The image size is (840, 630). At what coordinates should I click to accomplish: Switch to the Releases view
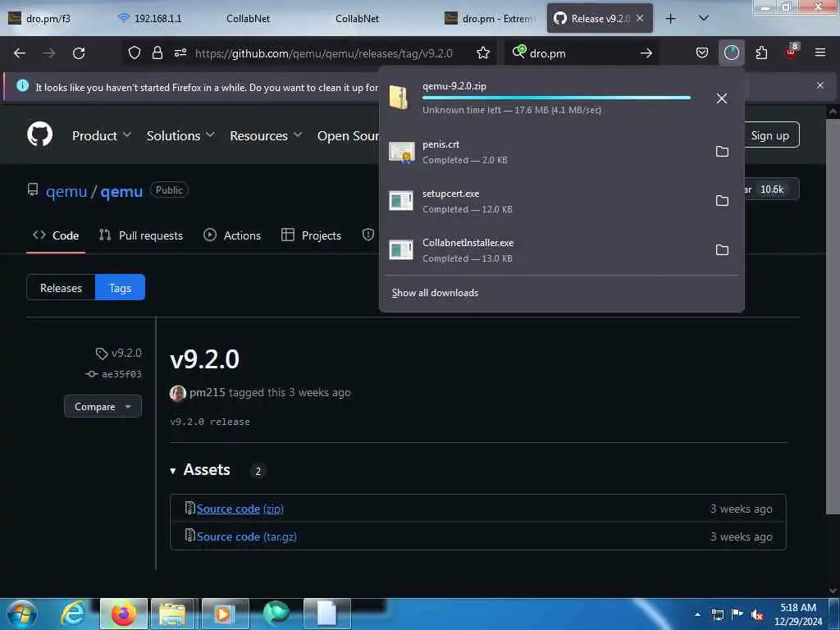tap(61, 288)
